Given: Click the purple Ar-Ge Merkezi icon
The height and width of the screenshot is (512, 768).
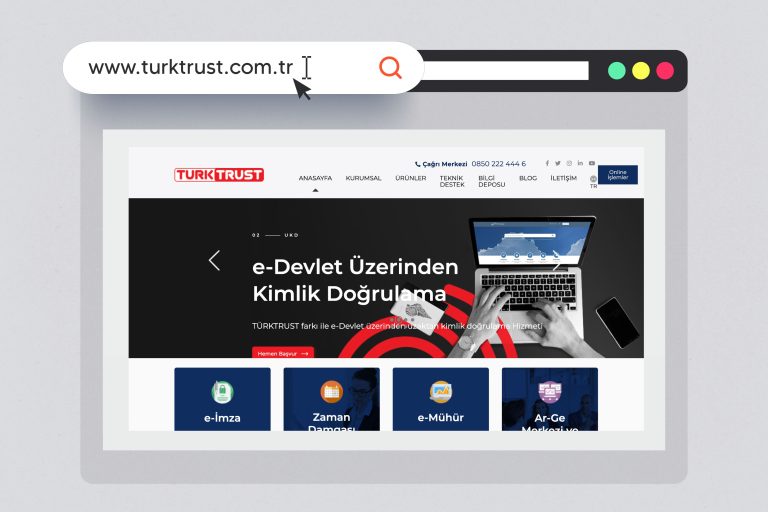Looking at the screenshot, I should 550,392.
